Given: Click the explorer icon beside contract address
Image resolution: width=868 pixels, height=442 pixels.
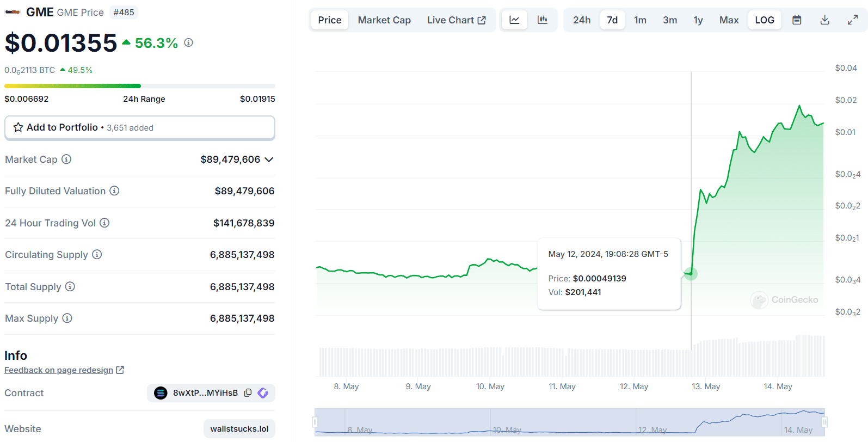Looking at the screenshot, I should [x=263, y=392].
